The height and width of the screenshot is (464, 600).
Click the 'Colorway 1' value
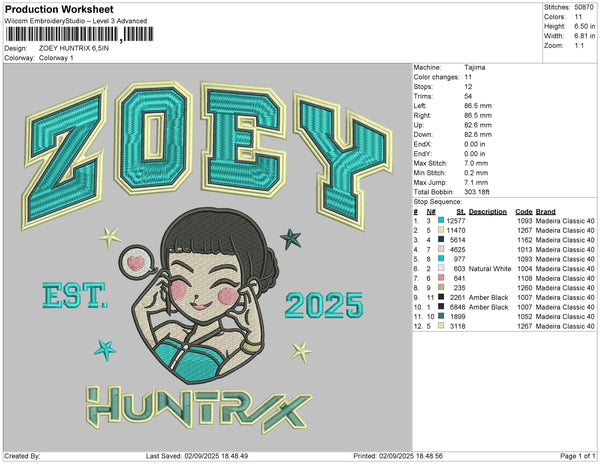click(56, 58)
